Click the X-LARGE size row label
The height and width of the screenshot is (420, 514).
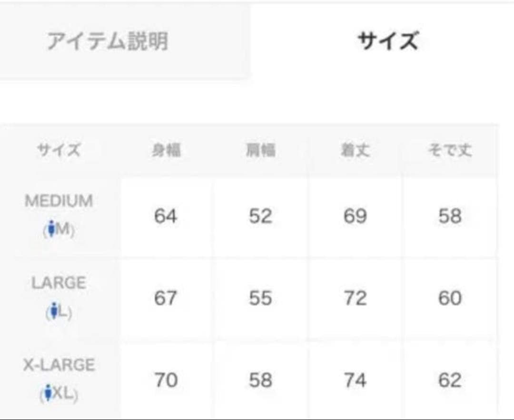click(59, 365)
